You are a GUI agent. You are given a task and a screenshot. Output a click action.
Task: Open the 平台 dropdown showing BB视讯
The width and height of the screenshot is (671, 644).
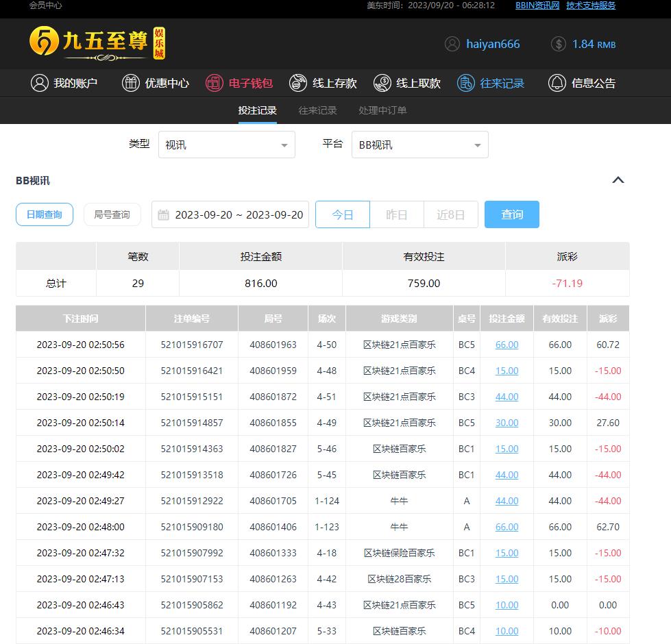click(x=419, y=145)
